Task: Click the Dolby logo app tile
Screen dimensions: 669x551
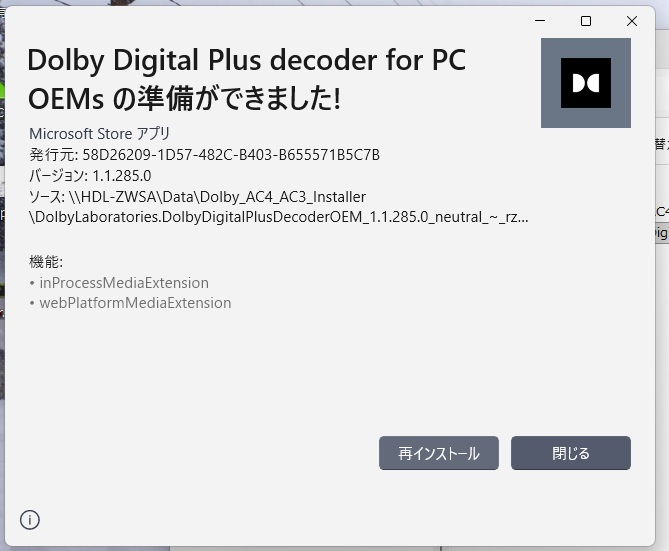Action: coord(585,83)
